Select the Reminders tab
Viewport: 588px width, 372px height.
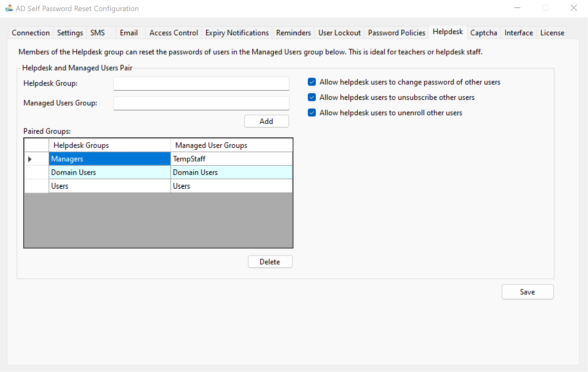(293, 33)
